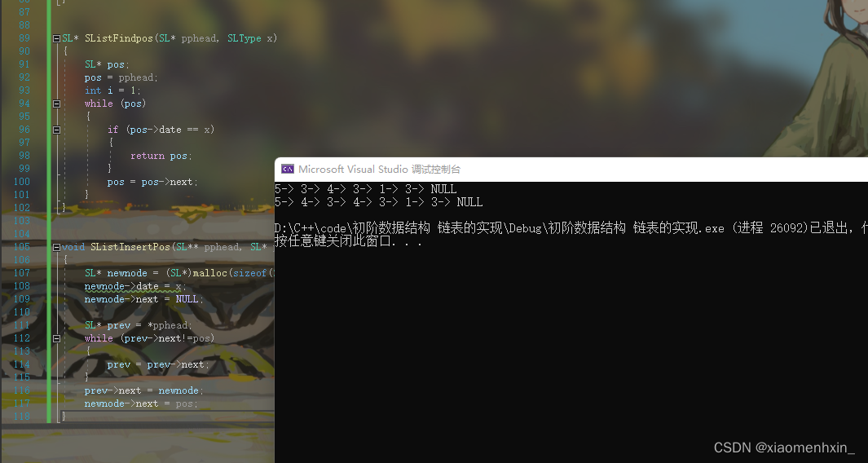Viewport: 868px width, 463px height.
Task: Collapse the SListFindpos function at line 89
Action: pyautogui.click(x=56, y=39)
